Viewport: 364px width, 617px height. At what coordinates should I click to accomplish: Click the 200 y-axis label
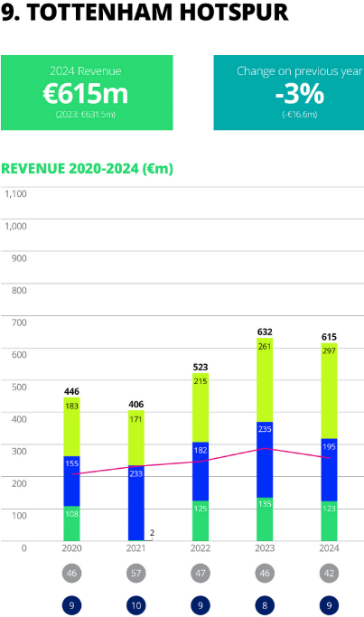(x=19, y=483)
